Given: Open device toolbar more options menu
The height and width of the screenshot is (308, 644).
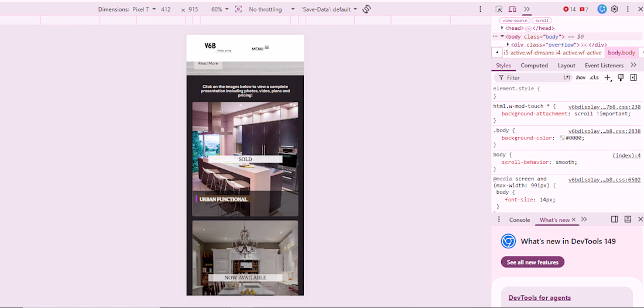Looking at the screenshot, I should [481, 9].
